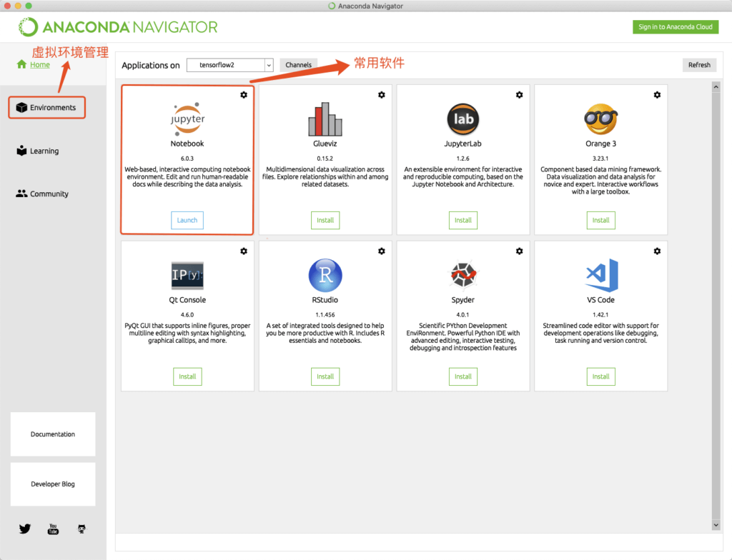Open settings gear on RStudio card
732x560 pixels.
(x=382, y=251)
